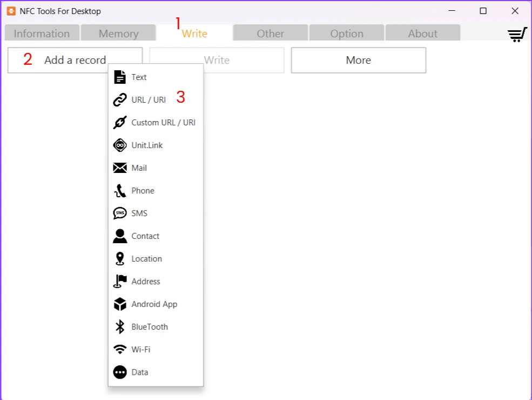Screen dimensions: 532x400
Task: Click the Custom URL / URI icon
Action: coord(120,123)
